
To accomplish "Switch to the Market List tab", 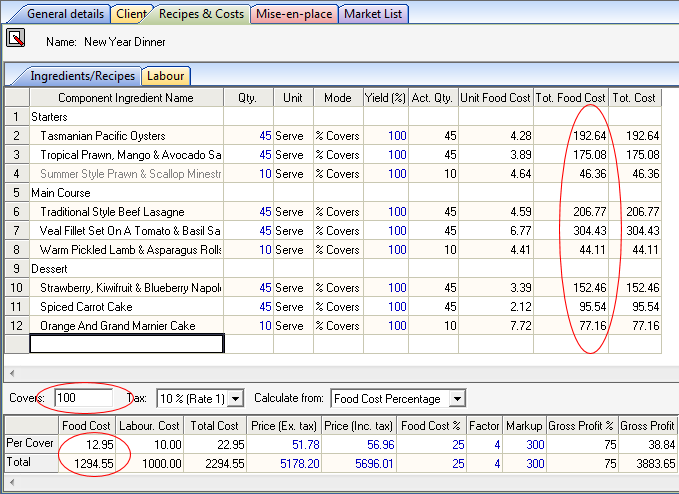I will (373, 14).
